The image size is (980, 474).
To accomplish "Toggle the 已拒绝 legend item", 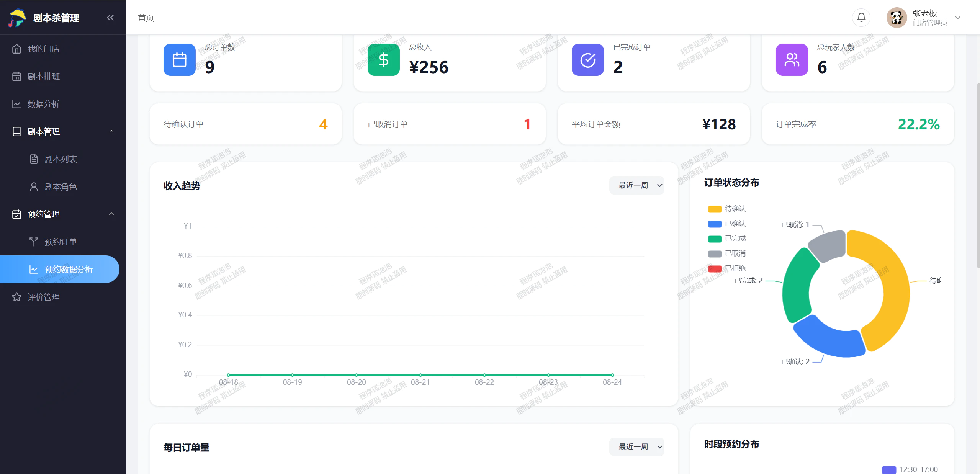I will (727, 268).
